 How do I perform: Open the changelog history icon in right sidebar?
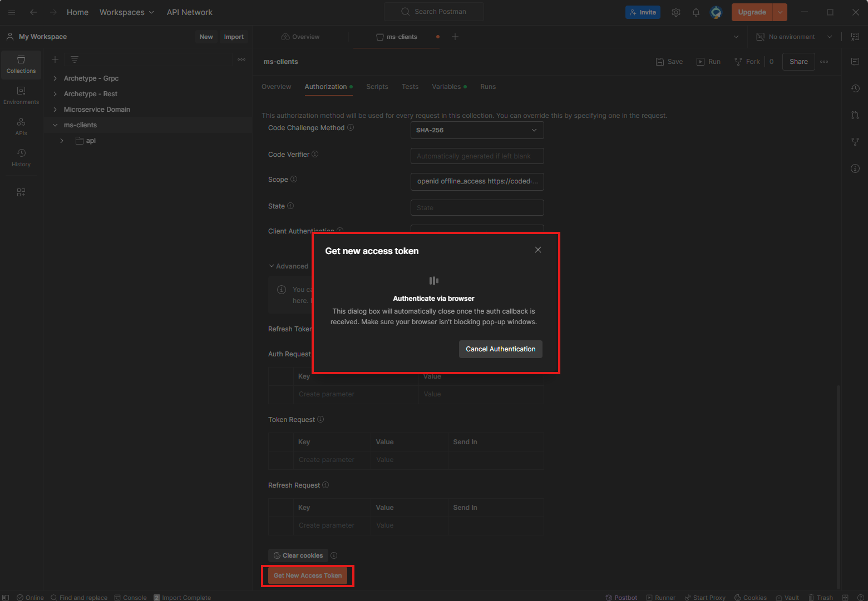point(855,88)
